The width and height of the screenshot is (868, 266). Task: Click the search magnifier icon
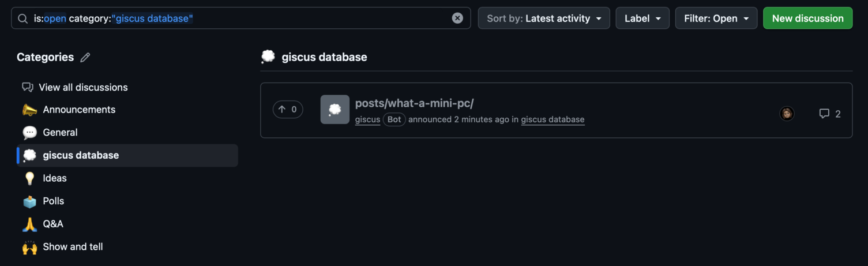coord(22,18)
